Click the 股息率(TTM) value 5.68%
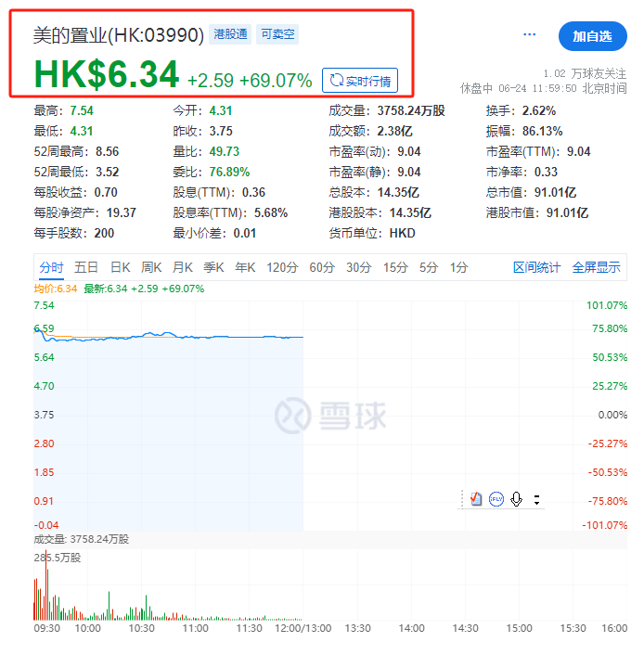The height and width of the screenshot is (655, 644). coord(271,213)
